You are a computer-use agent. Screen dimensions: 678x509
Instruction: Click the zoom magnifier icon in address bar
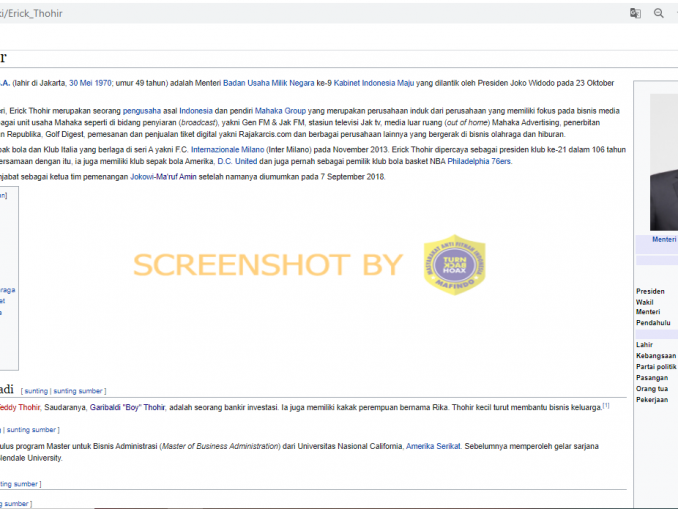click(x=659, y=13)
